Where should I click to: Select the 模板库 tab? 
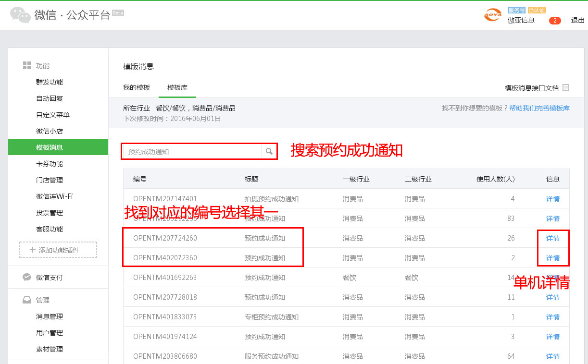[x=177, y=88]
